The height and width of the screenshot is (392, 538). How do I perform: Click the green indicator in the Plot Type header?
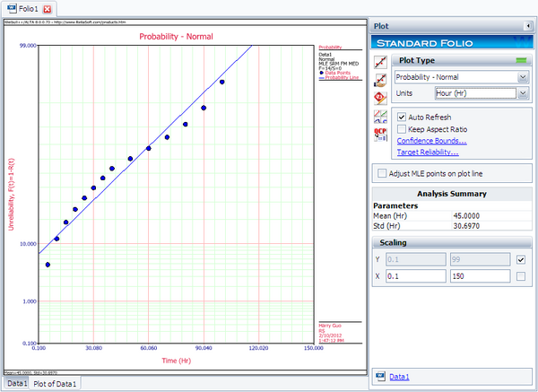point(521,60)
